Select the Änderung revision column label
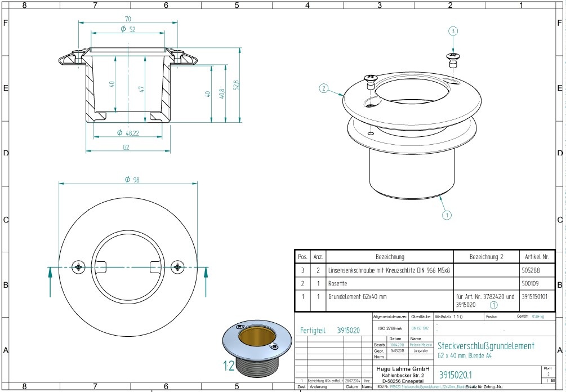The image size is (566, 392). click(318, 387)
